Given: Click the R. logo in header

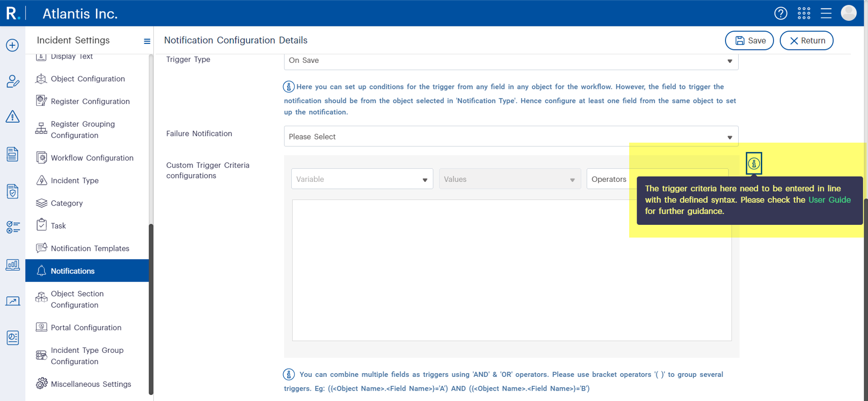Looking at the screenshot, I should 13,13.
